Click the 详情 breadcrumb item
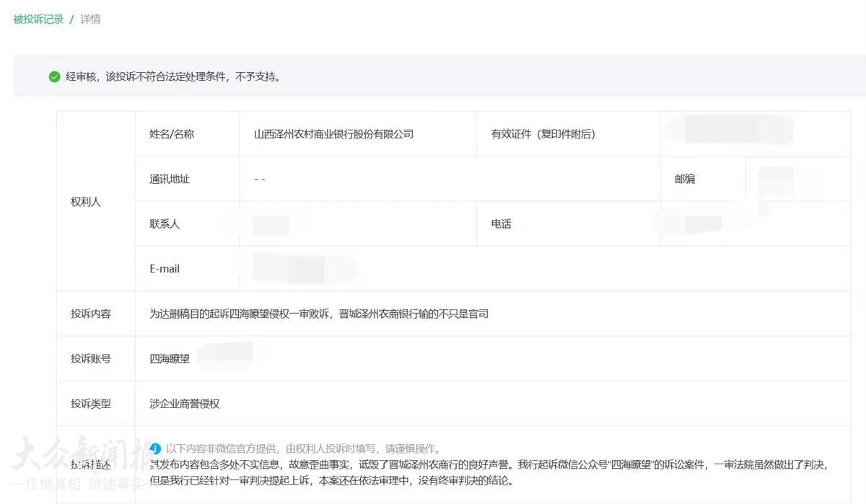This screenshot has width=866, height=504. (x=90, y=19)
